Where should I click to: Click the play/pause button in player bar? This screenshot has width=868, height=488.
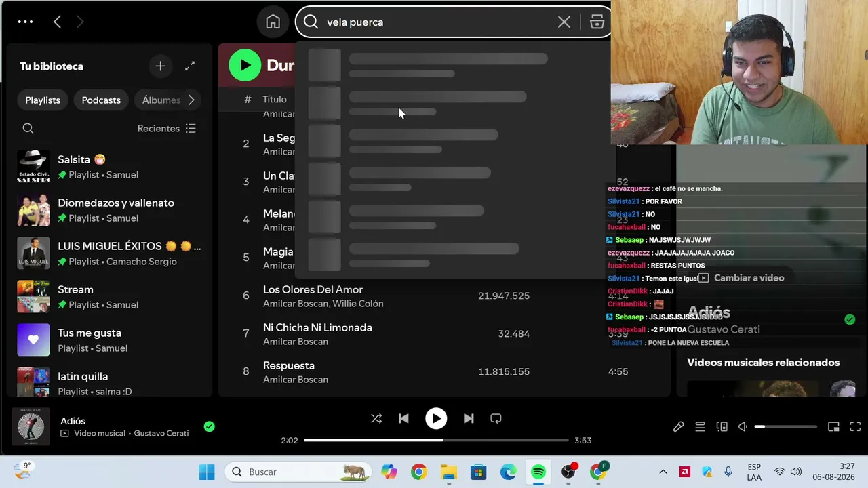pos(436,418)
